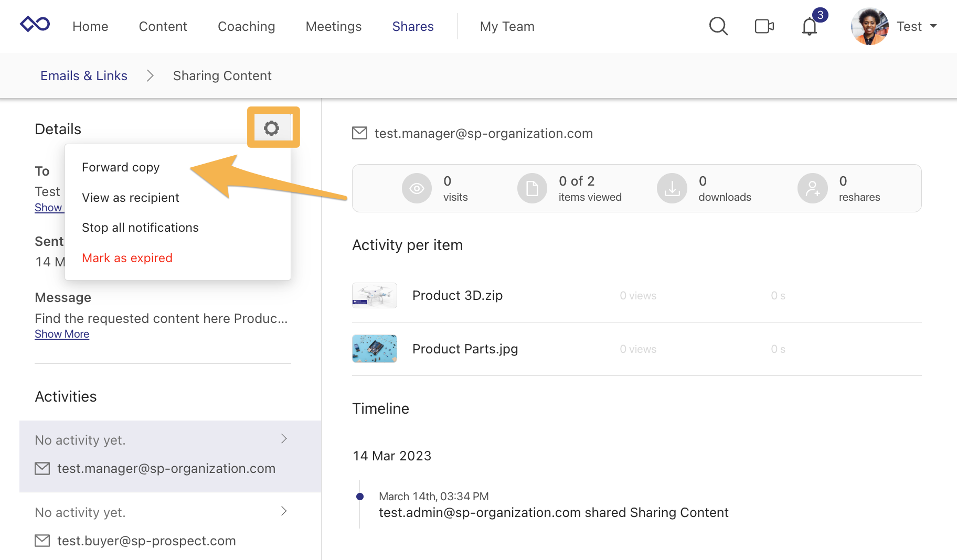Expand the test.manager activity row chevron

click(284, 438)
